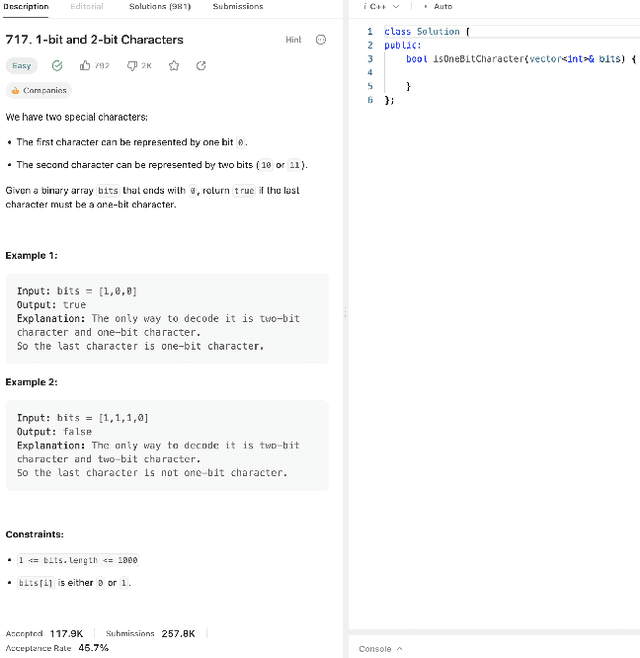Click Submissions count 257.8K
The height and width of the screenshot is (658, 640).
click(178, 634)
